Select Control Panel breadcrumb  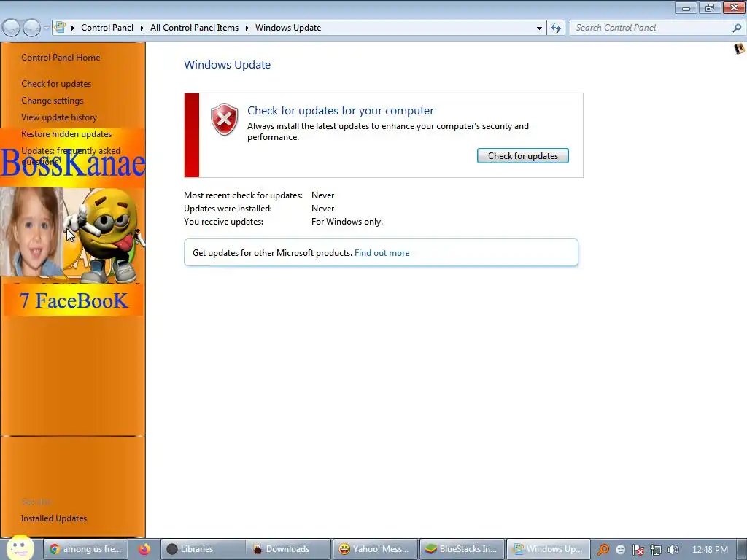tap(107, 28)
